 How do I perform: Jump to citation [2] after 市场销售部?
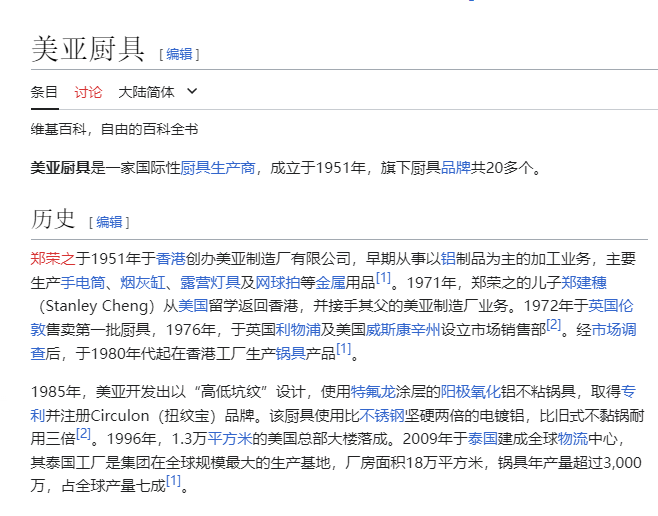point(554,325)
